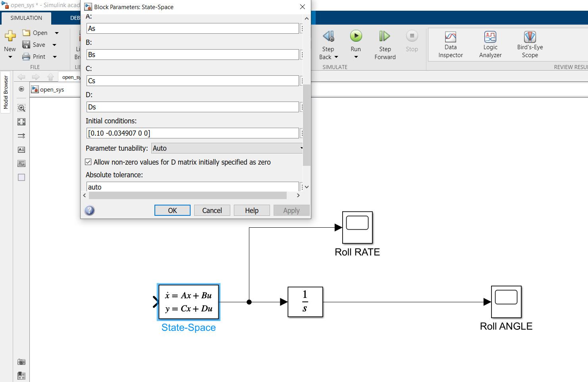Select the zoom tool in the canvas sidebar
Screen dimensions: 588x382
21,107
